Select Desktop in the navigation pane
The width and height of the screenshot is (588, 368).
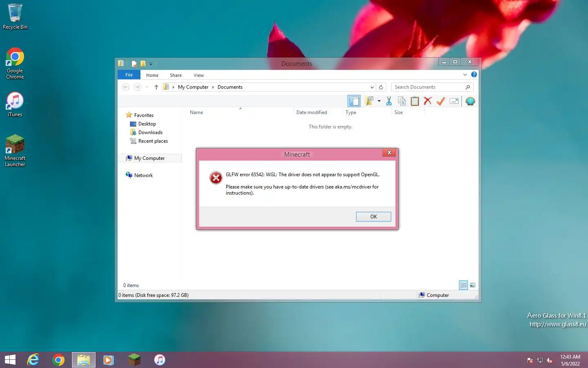click(143, 124)
